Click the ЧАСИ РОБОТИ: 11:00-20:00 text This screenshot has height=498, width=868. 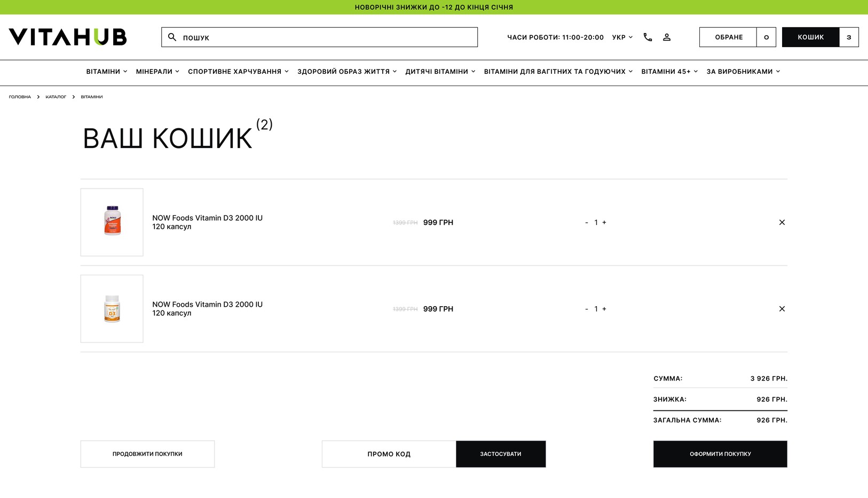click(555, 37)
